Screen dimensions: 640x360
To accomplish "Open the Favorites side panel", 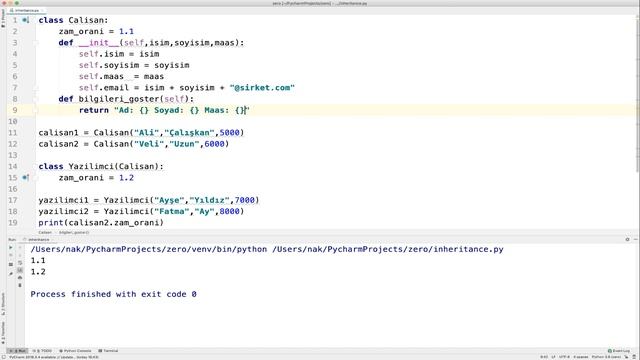I will [3, 333].
